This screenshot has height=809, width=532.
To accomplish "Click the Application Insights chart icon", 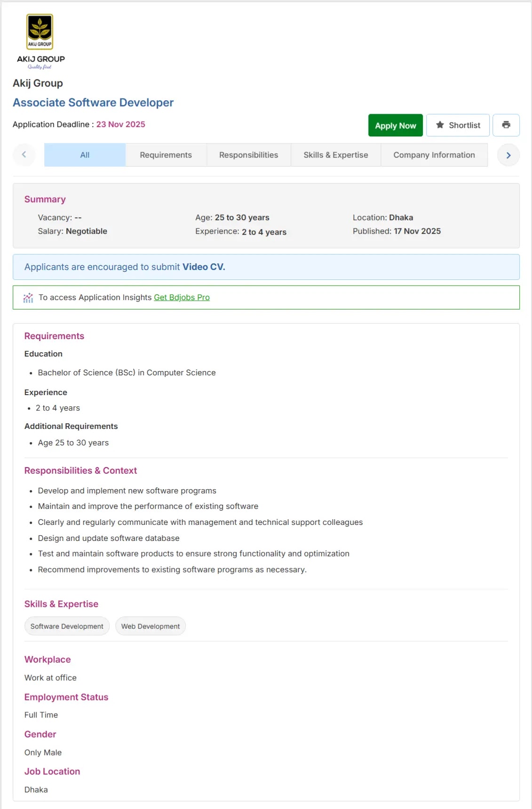I will (28, 298).
